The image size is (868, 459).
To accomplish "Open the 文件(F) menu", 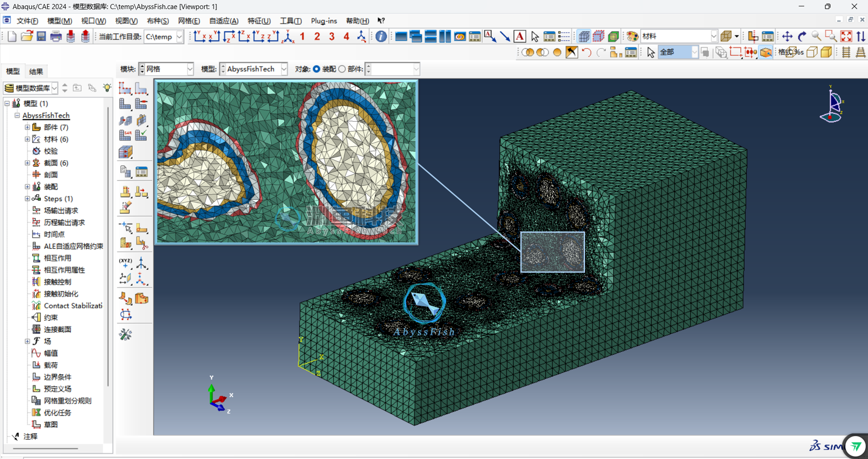I will tap(27, 21).
